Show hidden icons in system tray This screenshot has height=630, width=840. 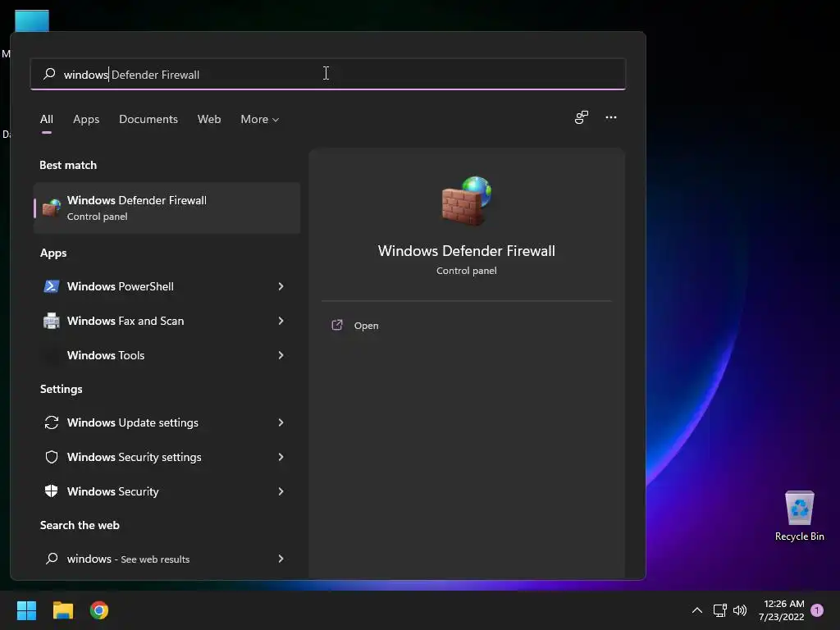coord(697,610)
